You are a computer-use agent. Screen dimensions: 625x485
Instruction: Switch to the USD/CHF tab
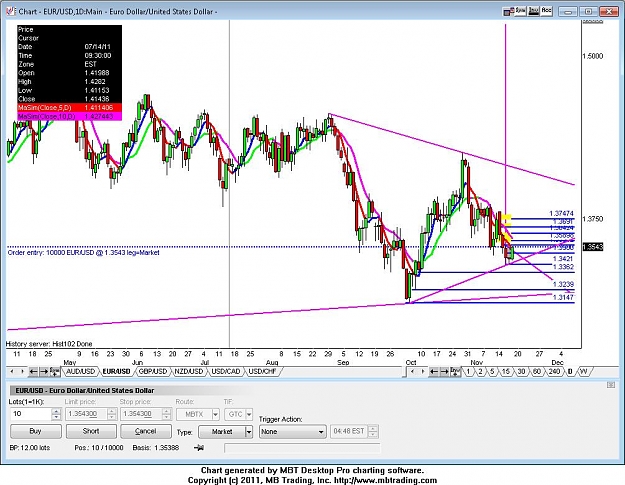click(x=262, y=372)
